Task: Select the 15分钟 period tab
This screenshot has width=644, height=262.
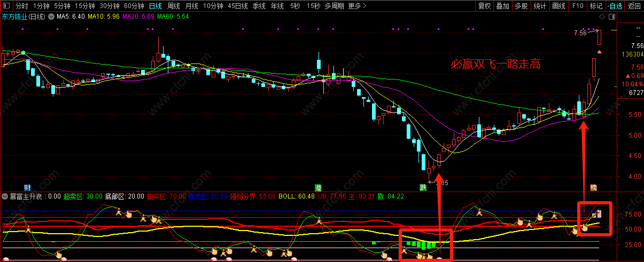Action: click(x=84, y=6)
